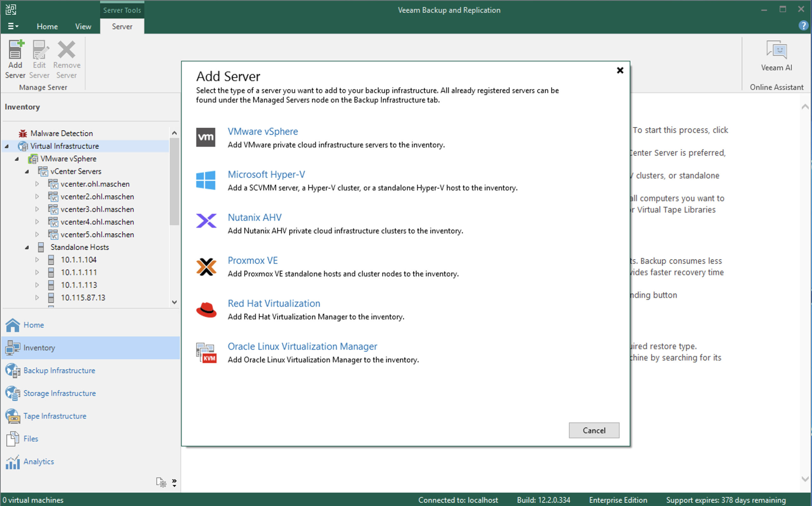
Task: Click the Proxmox VE icon
Action: 206,267
